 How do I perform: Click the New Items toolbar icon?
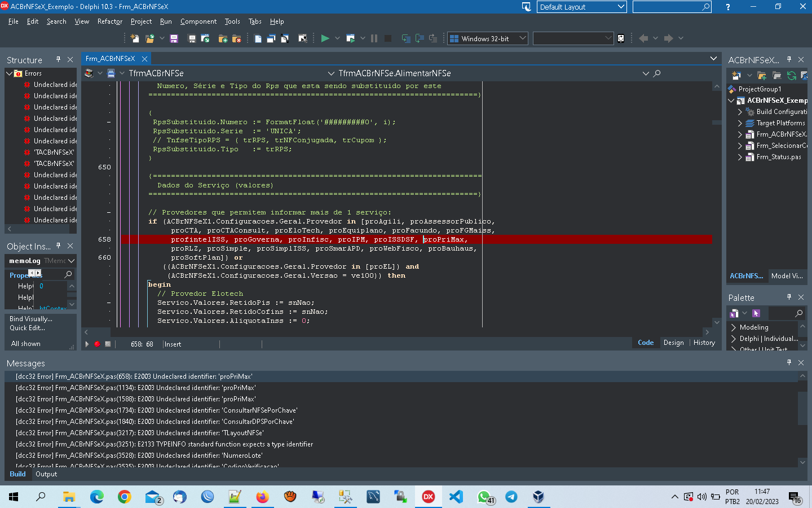pyautogui.click(x=135, y=38)
